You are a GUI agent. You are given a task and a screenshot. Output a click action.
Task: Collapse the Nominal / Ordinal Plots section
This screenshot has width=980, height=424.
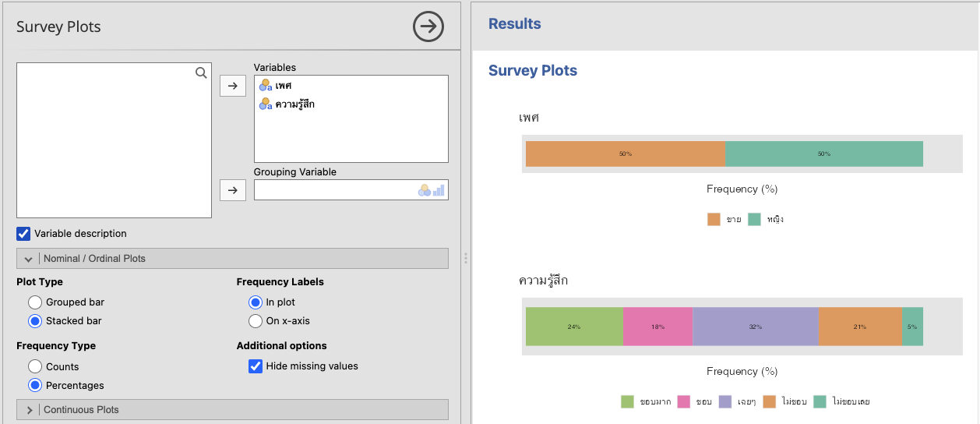pyautogui.click(x=28, y=258)
